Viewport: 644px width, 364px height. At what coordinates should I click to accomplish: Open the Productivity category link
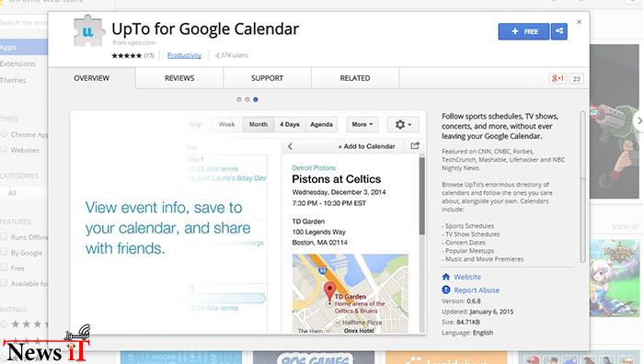[184, 55]
